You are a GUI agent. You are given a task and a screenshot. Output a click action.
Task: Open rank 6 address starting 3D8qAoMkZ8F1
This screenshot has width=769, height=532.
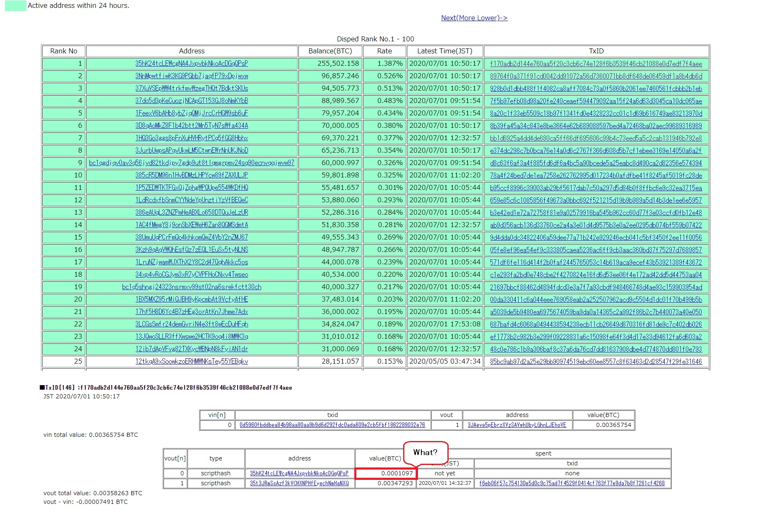pos(192,125)
